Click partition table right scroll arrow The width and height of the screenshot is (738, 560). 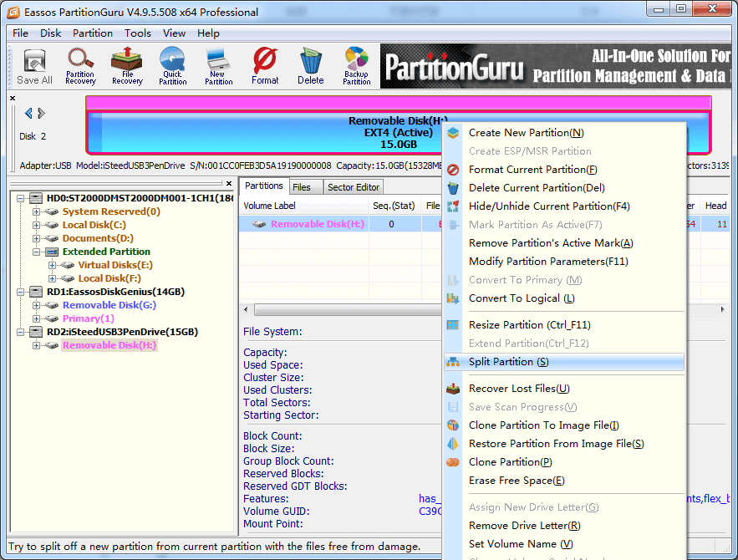tap(722, 309)
